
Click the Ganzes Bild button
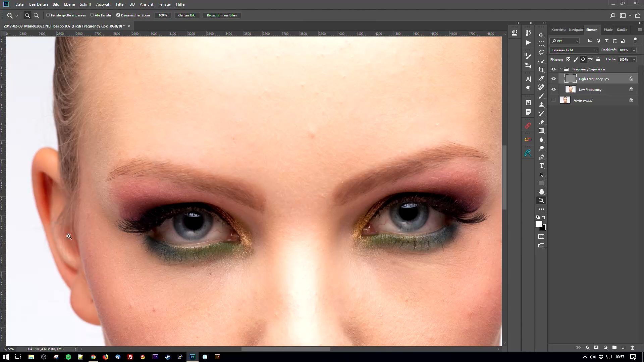click(x=187, y=15)
